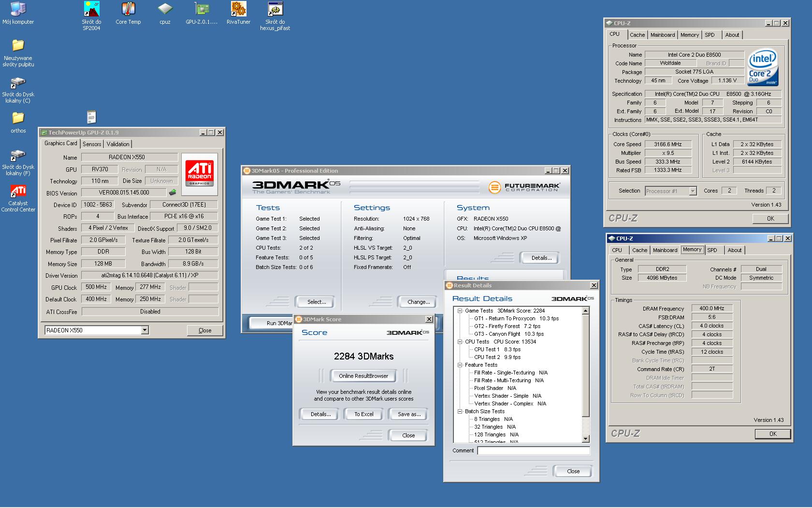This screenshot has height=508, width=812.
Task: Click Close button in GPU-Z window
Action: [205, 330]
